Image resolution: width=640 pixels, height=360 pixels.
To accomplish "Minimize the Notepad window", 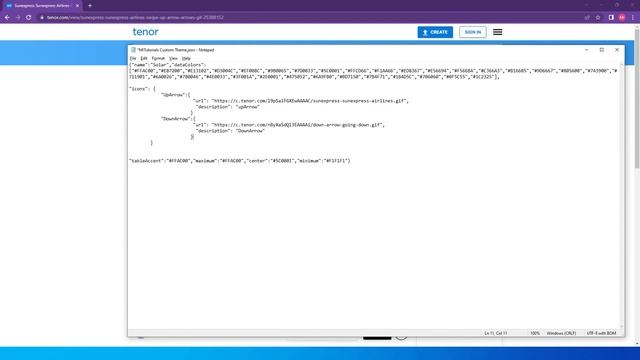I will pyautogui.click(x=587, y=50).
